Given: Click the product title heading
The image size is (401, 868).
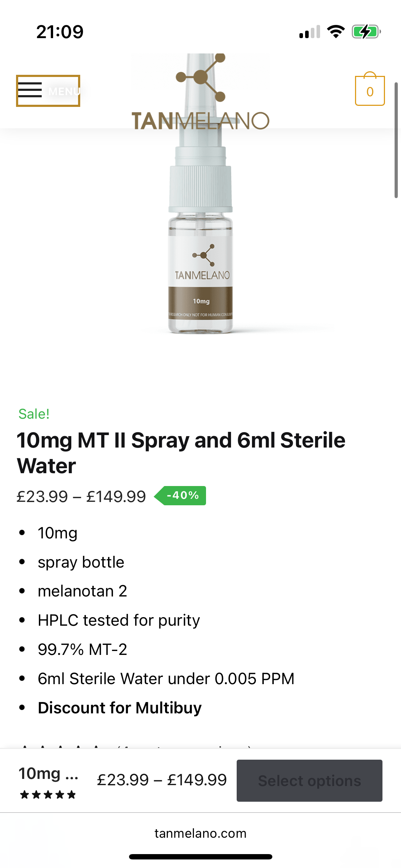Looking at the screenshot, I should (x=181, y=453).
